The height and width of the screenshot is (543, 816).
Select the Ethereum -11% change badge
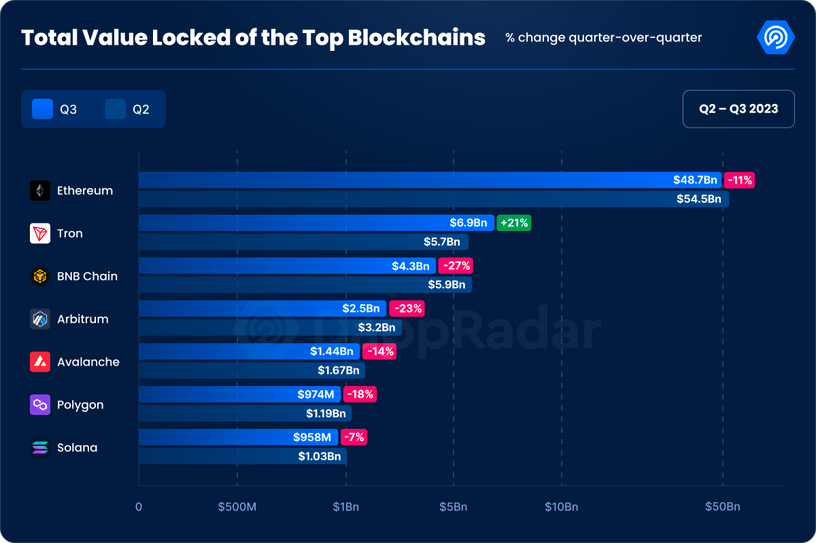click(x=740, y=180)
